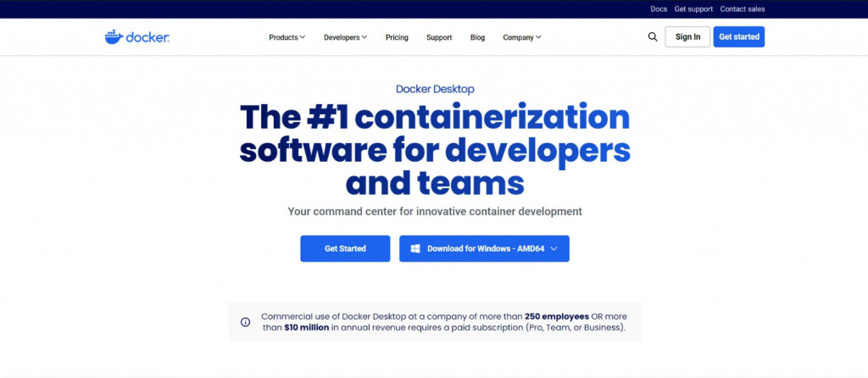
Task: Click the Docker Desktop heading text
Action: click(435, 89)
